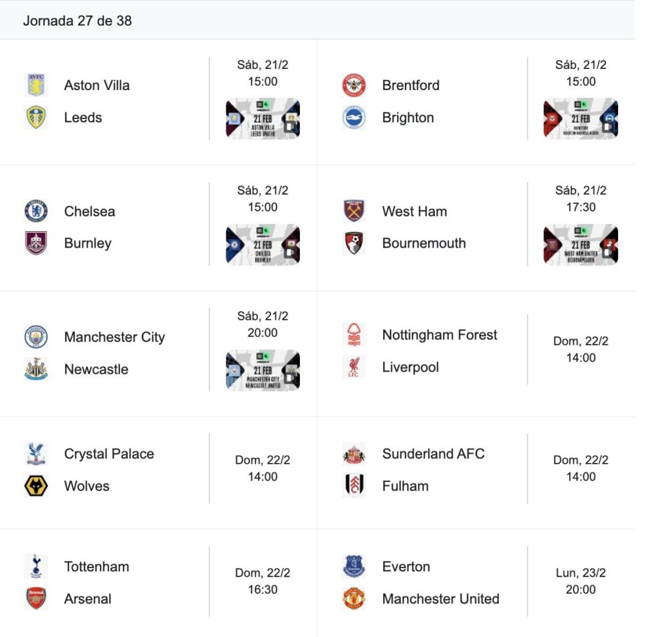This screenshot has width=672, height=637.
Task: Select the Fulham team name
Action: tap(405, 486)
